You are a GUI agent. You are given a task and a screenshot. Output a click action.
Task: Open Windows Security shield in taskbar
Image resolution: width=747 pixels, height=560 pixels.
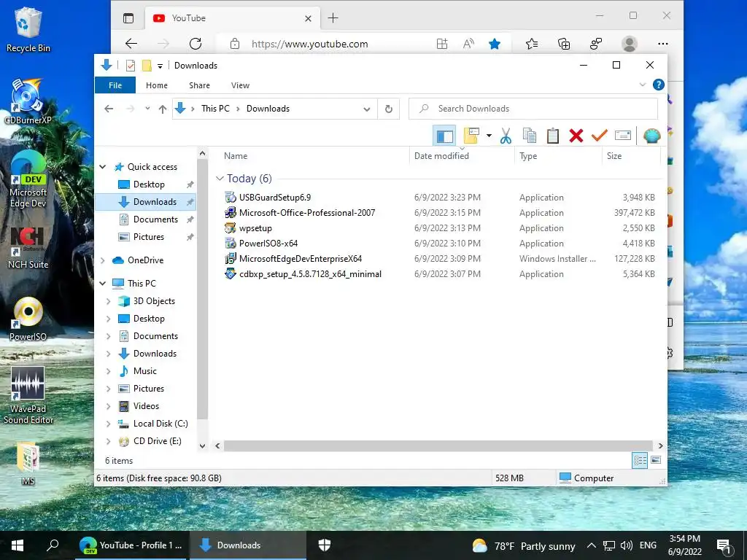tap(325, 545)
